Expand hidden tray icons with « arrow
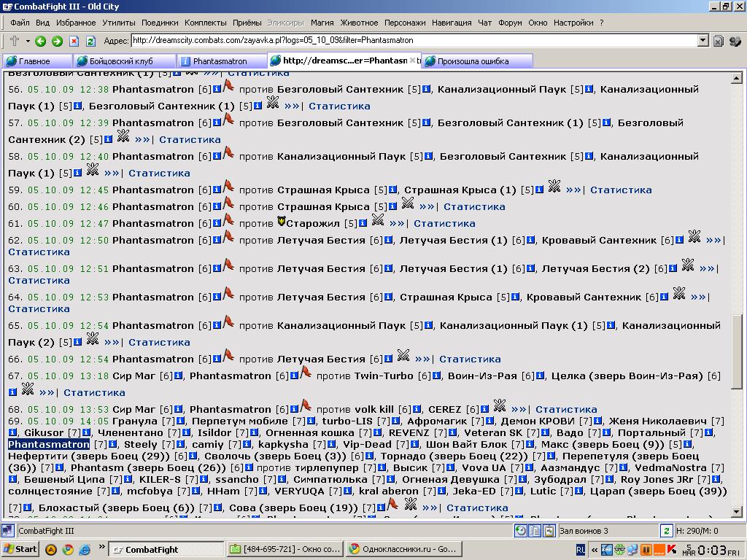The width and height of the screenshot is (747, 560). tap(594, 550)
